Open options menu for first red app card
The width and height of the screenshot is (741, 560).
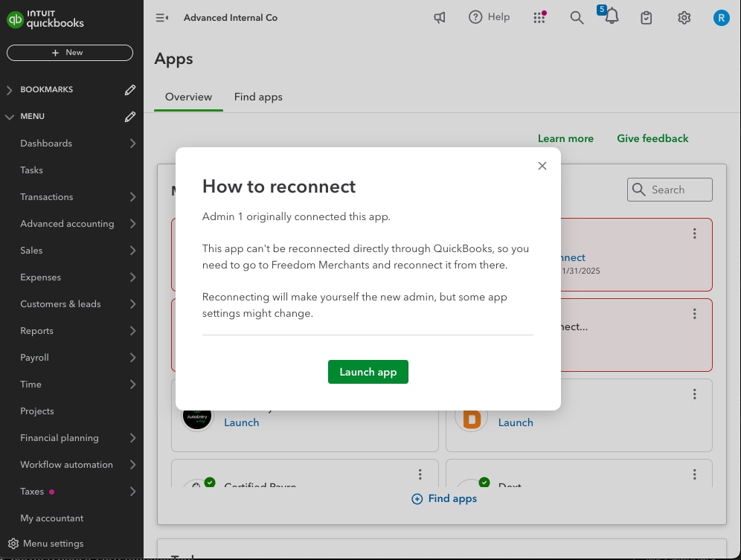click(694, 234)
